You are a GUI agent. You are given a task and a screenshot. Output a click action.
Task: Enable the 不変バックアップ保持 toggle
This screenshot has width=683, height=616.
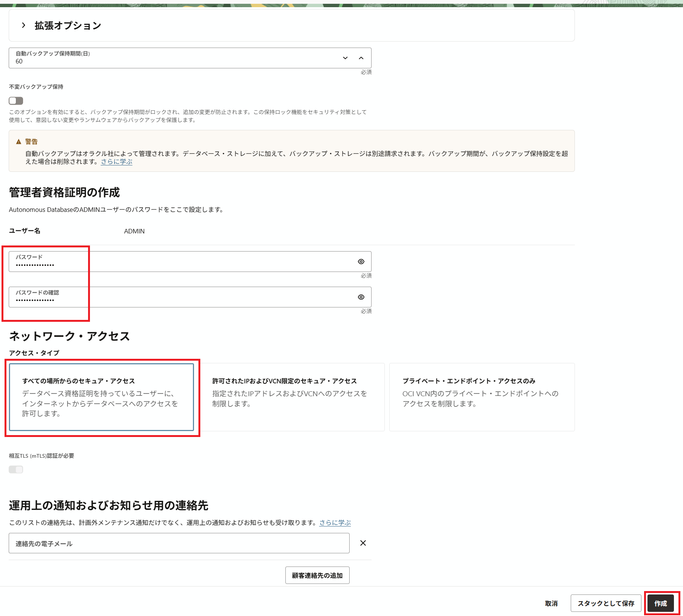pyautogui.click(x=16, y=101)
